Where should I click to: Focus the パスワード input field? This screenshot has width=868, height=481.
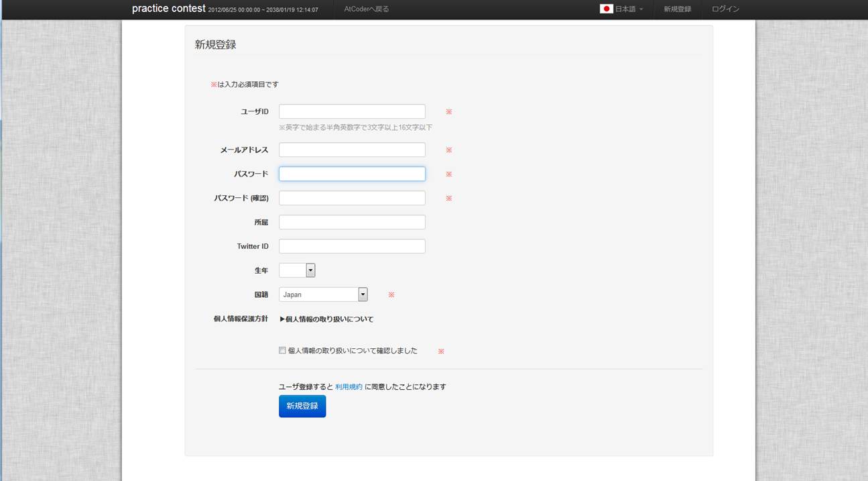(352, 174)
